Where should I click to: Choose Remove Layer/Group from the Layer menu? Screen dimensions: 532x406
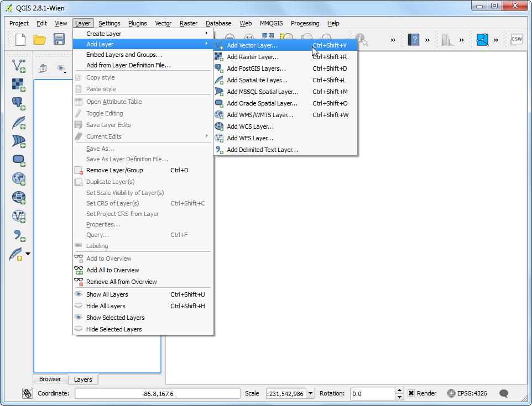click(143, 170)
